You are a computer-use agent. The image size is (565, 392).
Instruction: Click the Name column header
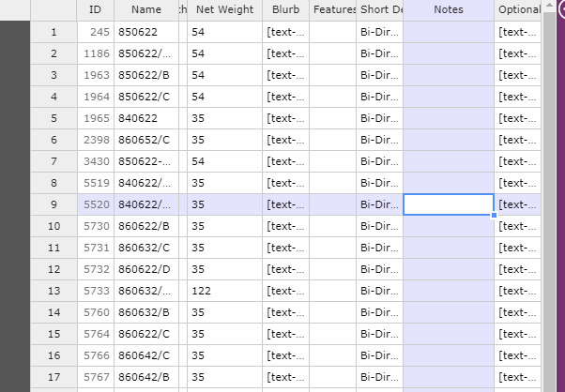pos(145,9)
